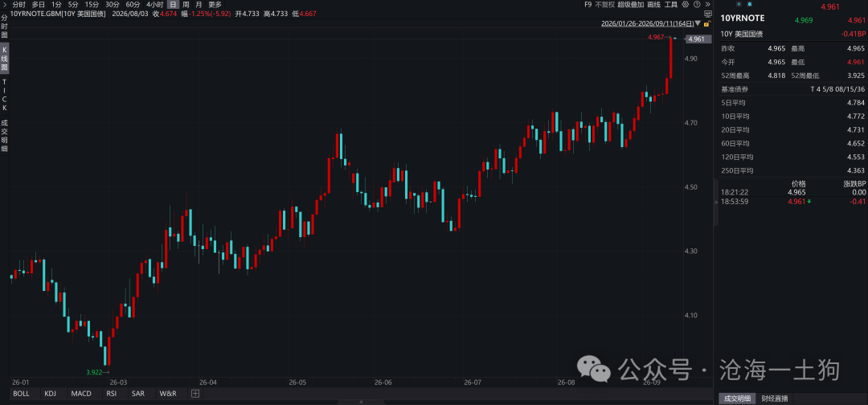Select the 1分 interval
868x405 pixels.
(x=56, y=5)
